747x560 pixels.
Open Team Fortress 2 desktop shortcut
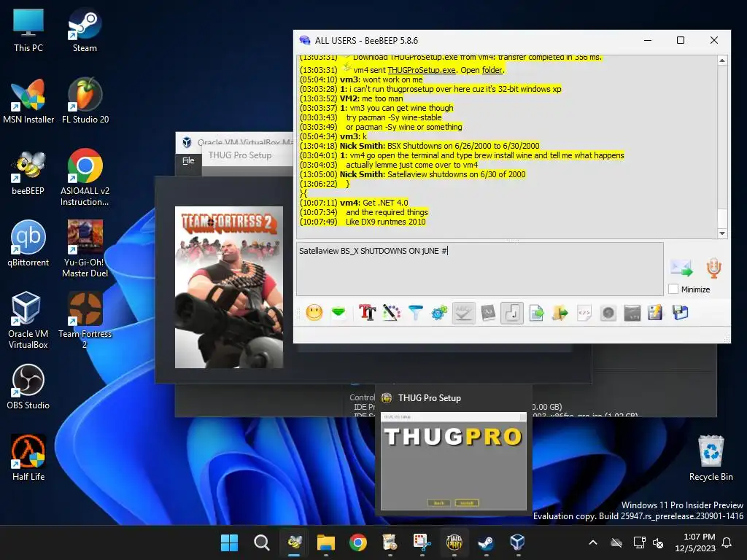(x=85, y=320)
